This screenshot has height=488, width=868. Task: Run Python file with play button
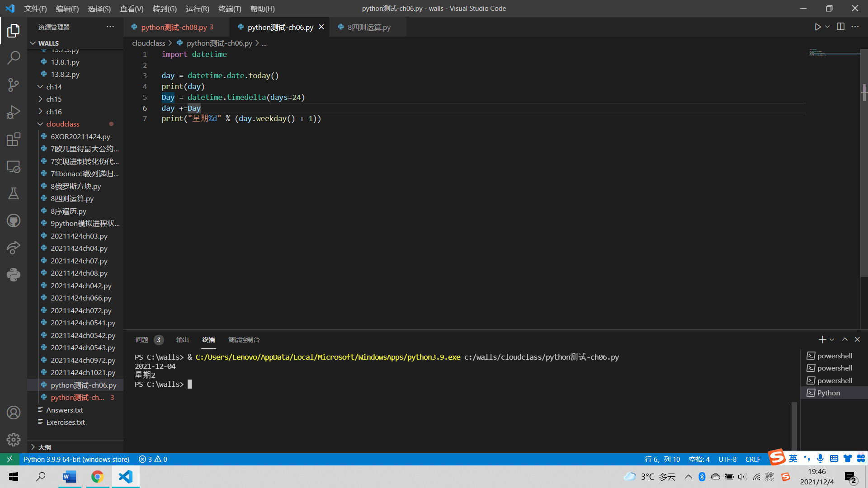point(817,27)
